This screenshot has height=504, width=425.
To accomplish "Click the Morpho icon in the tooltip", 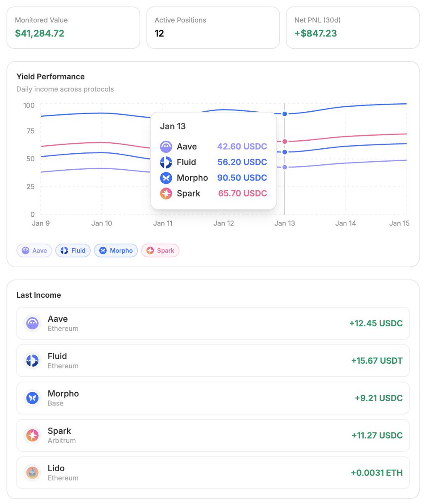I will 166,178.
